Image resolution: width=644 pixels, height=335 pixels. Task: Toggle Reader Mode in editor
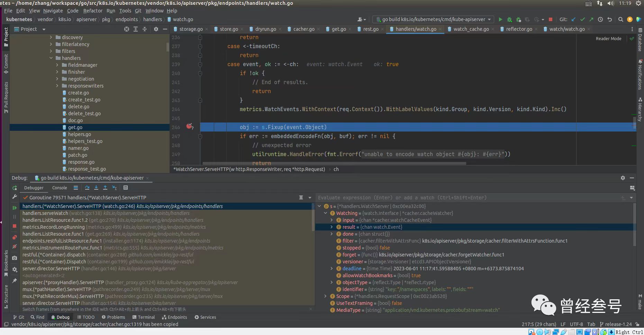click(x=608, y=39)
